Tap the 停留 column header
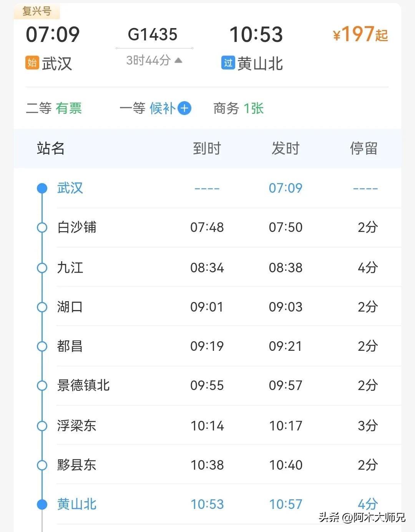 pyautogui.click(x=364, y=148)
